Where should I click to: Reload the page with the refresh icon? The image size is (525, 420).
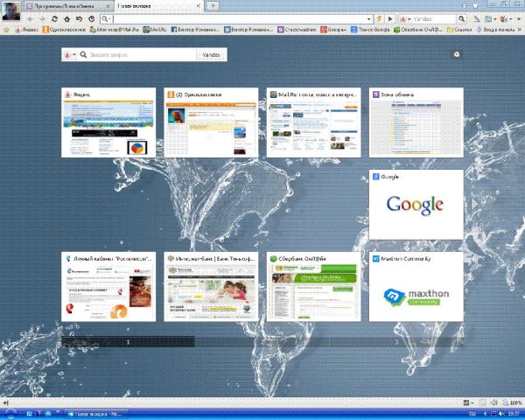[54, 19]
